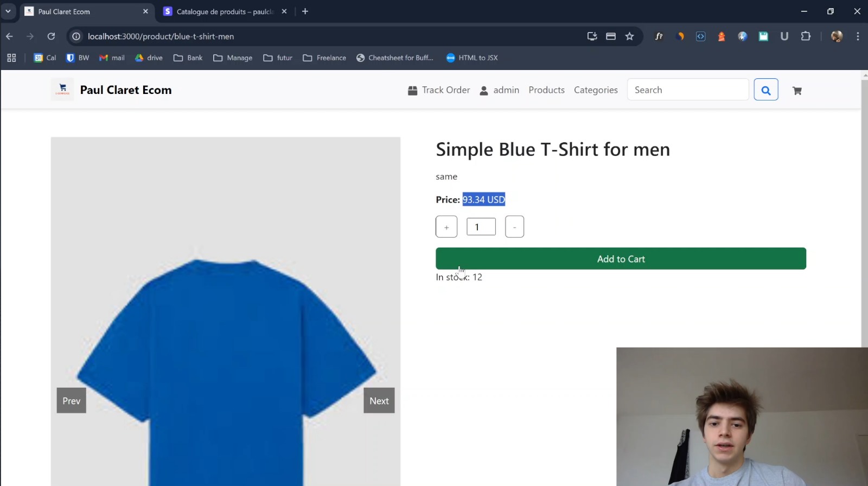This screenshot has height=486, width=868.
Task: Click Track Order in navbar
Action: pyautogui.click(x=439, y=90)
